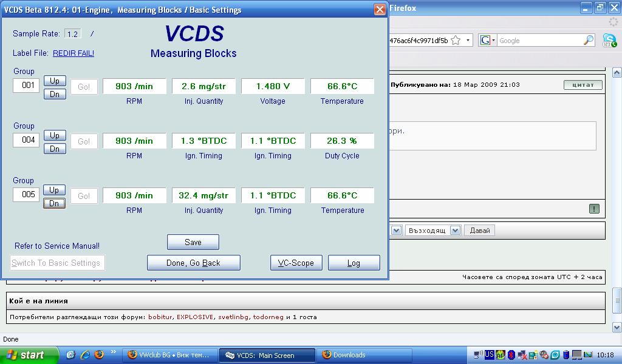Switch to Downloads window in taskbar
Image resolution: width=622 pixels, height=364 pixels.
364,356
